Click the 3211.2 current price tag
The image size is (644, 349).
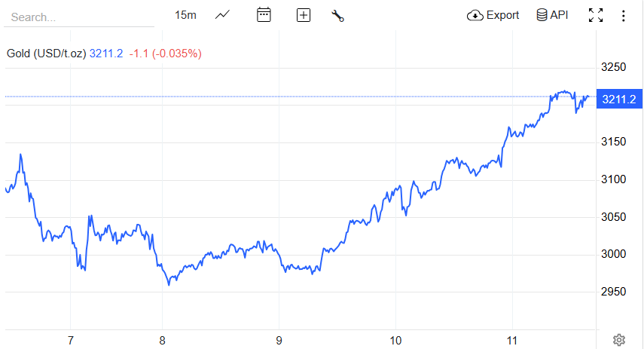pos(618,99)
